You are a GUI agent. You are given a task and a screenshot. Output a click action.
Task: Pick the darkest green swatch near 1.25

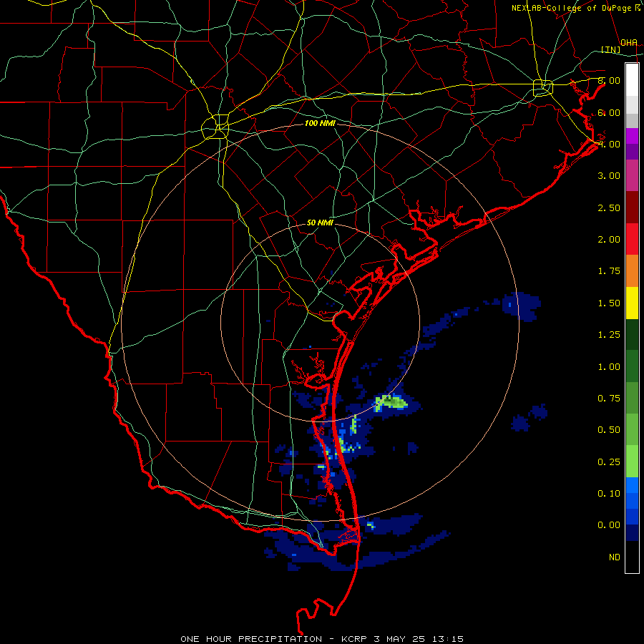pyautogui.click(x=632, y=334)
